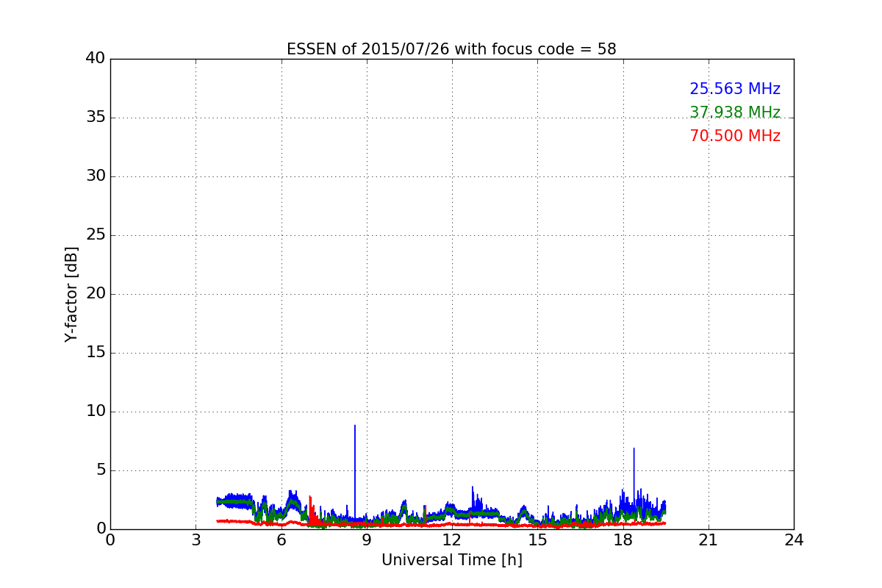The height and width of the screenshot is (588, 882).
Task: Click the y-axis tick label '5'
Action: [x=101, y=470]
